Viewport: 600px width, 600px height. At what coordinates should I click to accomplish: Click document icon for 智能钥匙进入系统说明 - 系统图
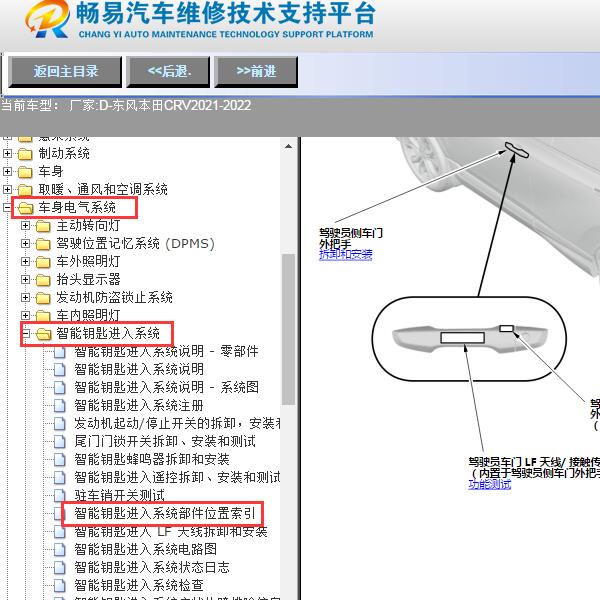tap(60, 387)
